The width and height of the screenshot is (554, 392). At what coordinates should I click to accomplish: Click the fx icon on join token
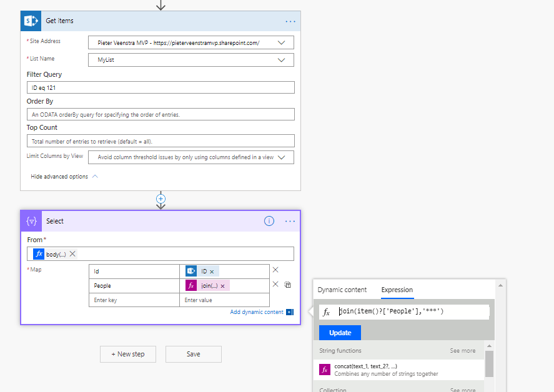coord(191,285)
